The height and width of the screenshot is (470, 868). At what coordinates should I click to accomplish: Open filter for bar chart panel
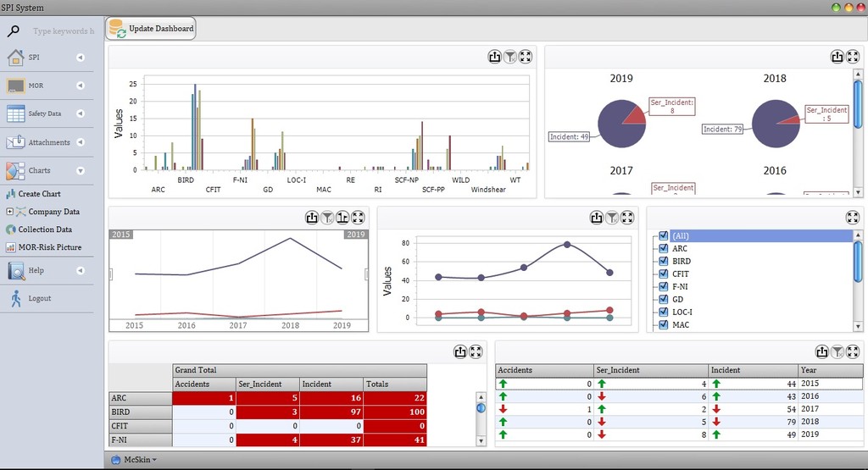coord(509,57)
